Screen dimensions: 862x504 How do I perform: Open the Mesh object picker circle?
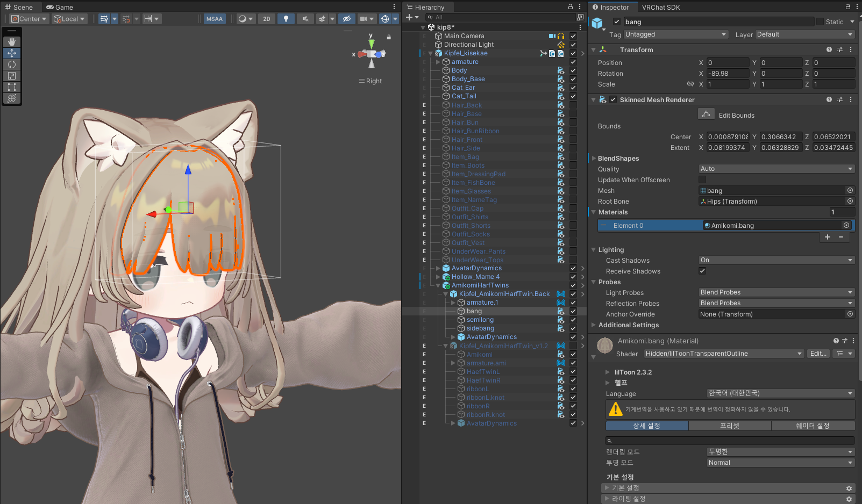[x=850, y=190]
